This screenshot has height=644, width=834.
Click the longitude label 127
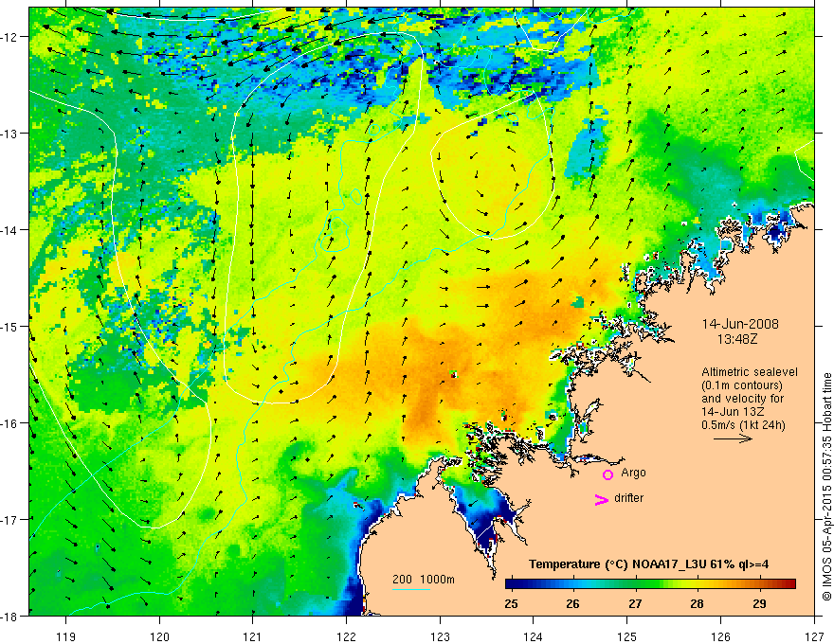(814, 637)
